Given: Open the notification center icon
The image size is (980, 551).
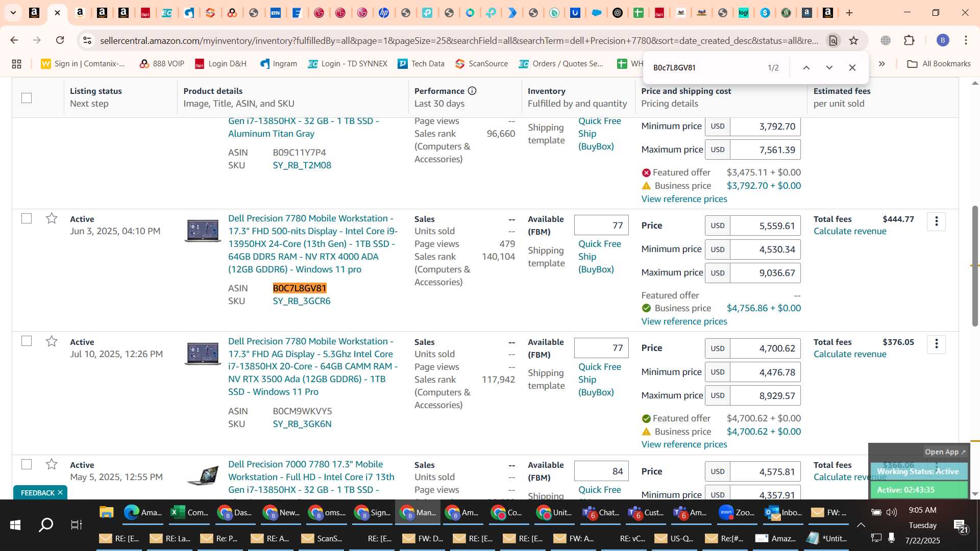Looking at the screenshot, I should pos(961,526).
